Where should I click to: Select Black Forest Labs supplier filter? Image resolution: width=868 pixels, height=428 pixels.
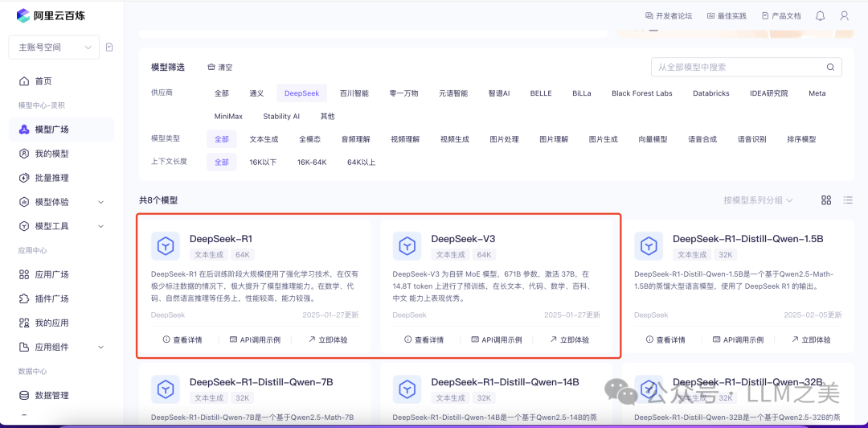click(x=641, y=93)
